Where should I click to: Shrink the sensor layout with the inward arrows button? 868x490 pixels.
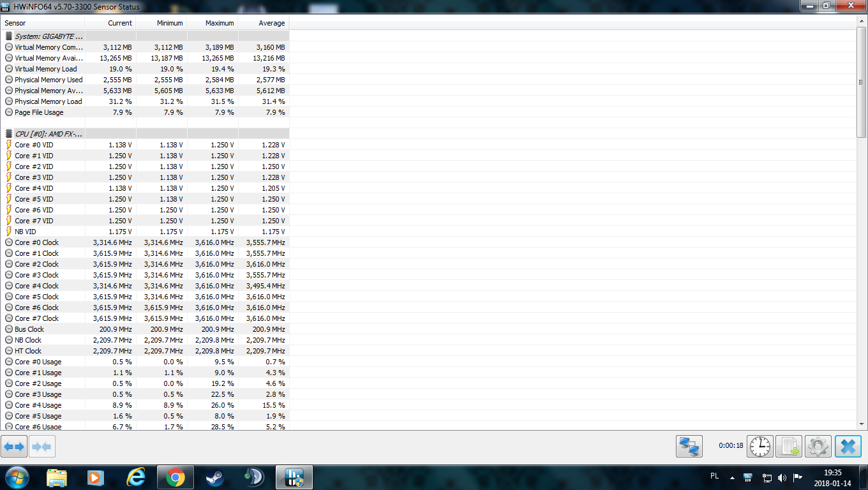(42, 447)
